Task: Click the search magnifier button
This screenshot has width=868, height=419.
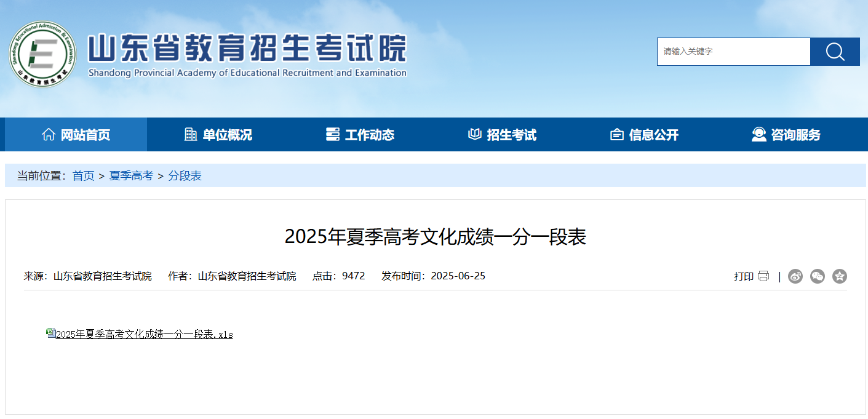Action: (835, 52)
